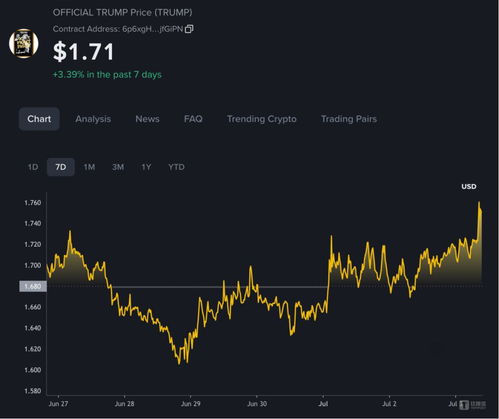Copy the contract address using copy icon
499x419 pixels.
(x=189, y=29)
